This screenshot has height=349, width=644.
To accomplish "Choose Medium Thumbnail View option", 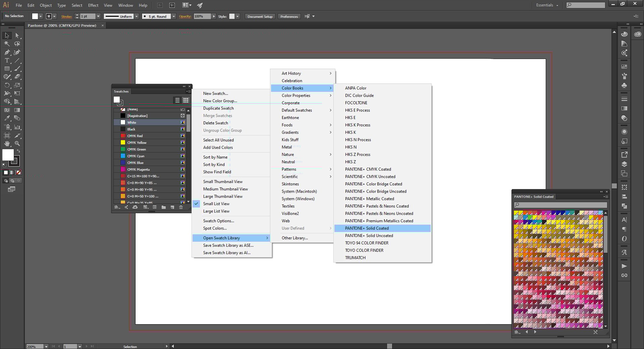I will tap(225, 189).
